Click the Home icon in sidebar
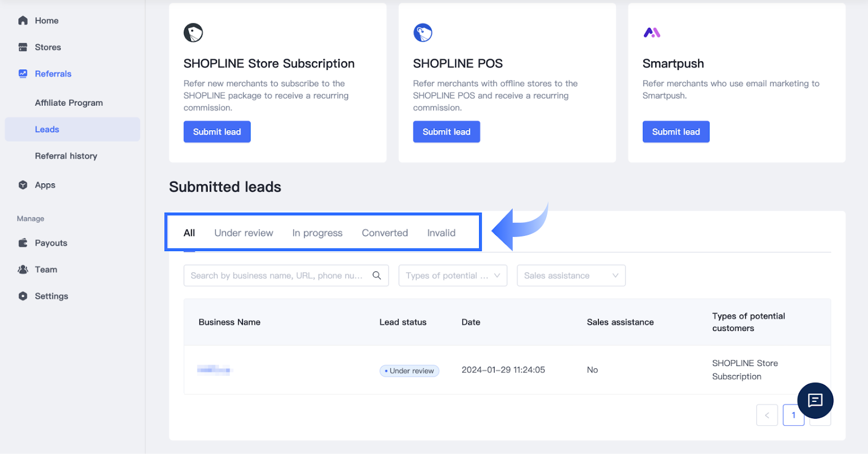This screenshot has width=868, height=454. click(23, 21)
